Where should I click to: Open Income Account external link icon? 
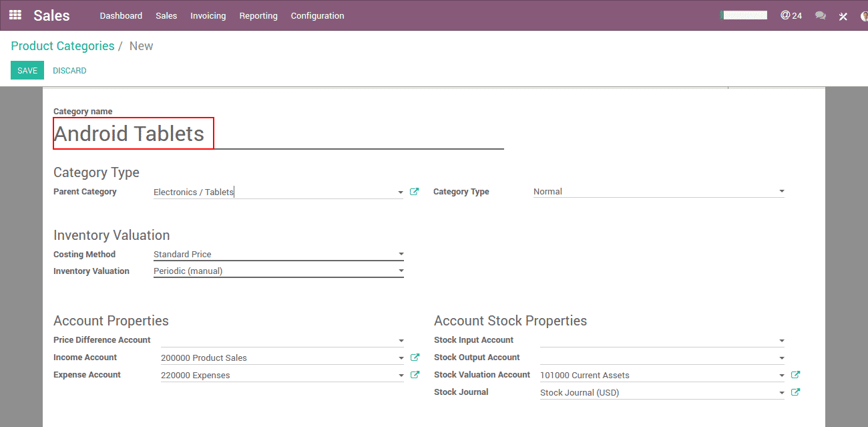pyautogui.click(x=415, y=358)
